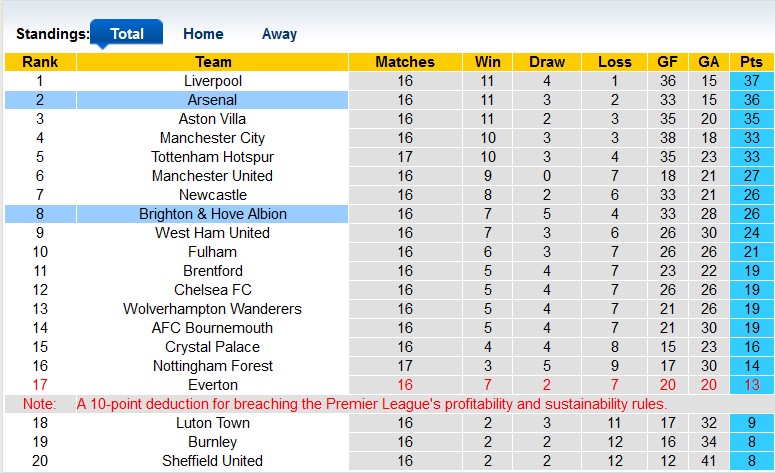Click the GF column header
The image size is (775, 473).
(x=667, y=62)
